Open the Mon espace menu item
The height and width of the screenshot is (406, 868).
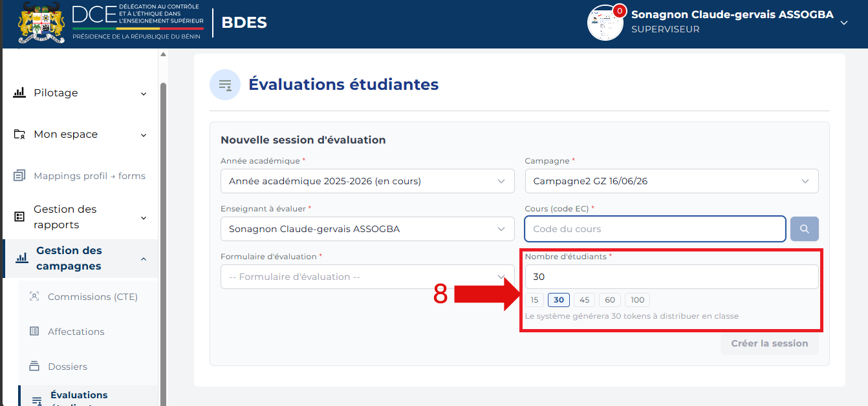pyautogui.click(x=80, y=134)
